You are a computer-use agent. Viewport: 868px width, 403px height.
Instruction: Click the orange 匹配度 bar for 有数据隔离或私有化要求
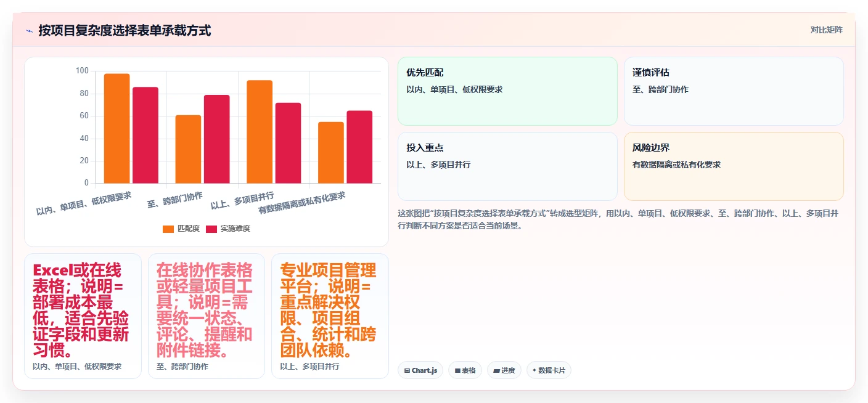pos(331,152)
